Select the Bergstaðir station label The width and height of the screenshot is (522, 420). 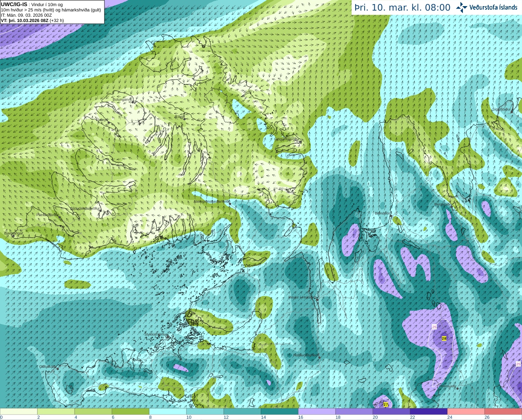pos(442,204)
